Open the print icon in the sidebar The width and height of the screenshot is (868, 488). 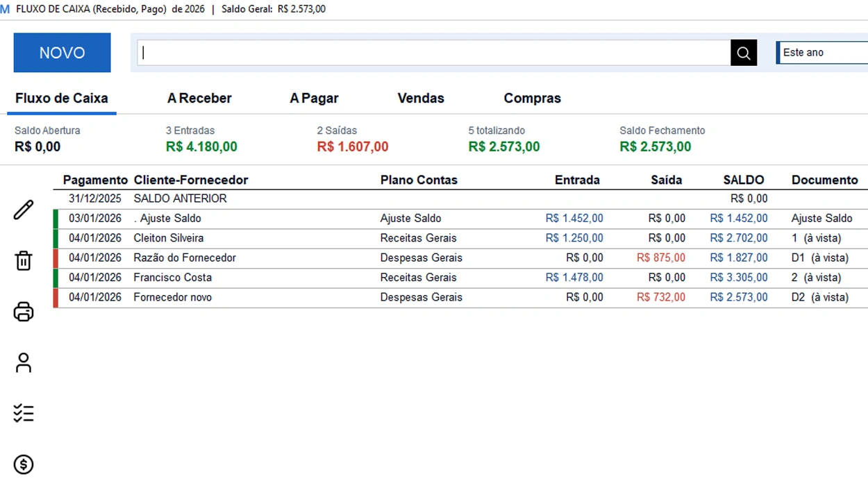(24, 312)
